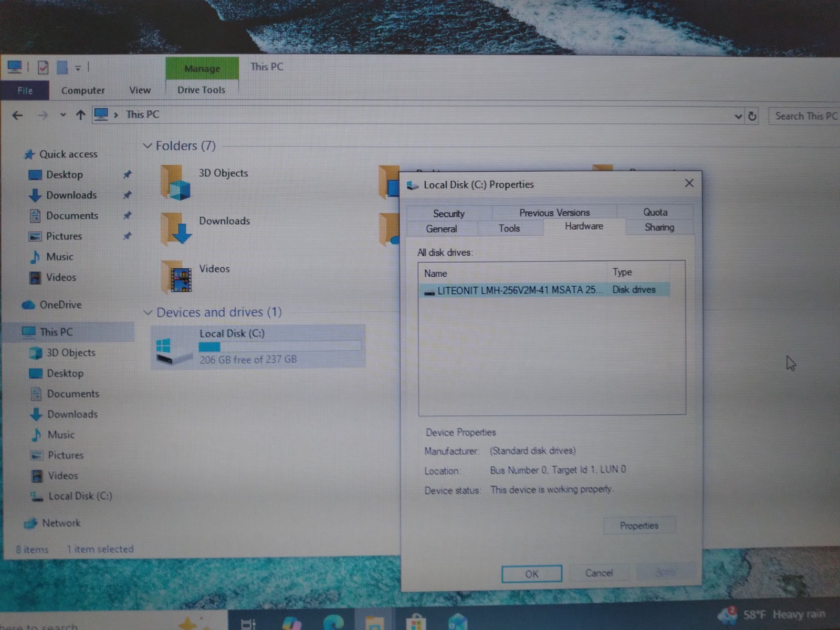Click OK in Properties dialog
This screenshot has width=840, height=630.
click(x=532, y=574)
